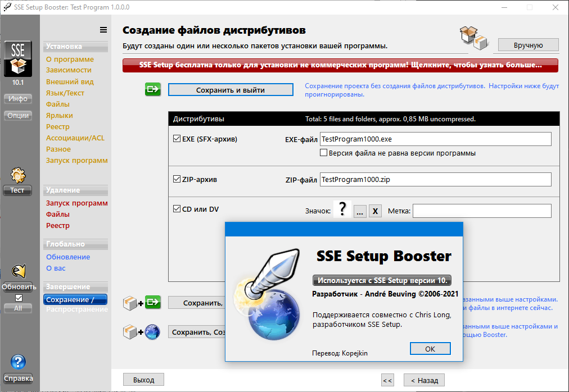Click the 'Выход' button
Image resolution: width=569 pixels, height=392 pixels.
[x=144, y=380]
